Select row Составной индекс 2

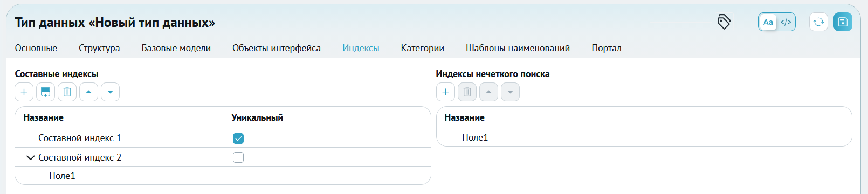(223, 157)
